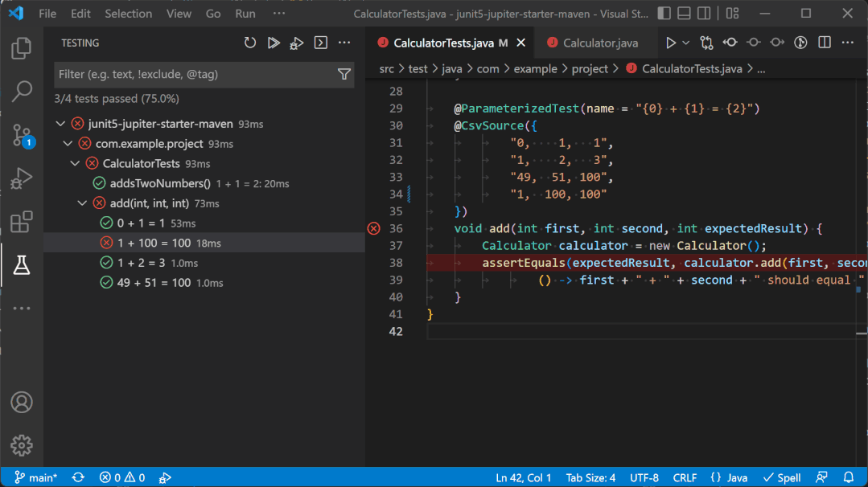Collapse junit5-jupiter-starter-maven tree node
The height and width of the screenshot is (487, 868).
point(60,124)
